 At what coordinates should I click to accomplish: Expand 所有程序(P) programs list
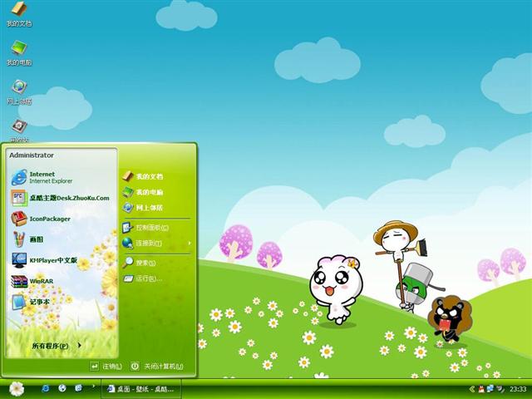click(57, 346)
